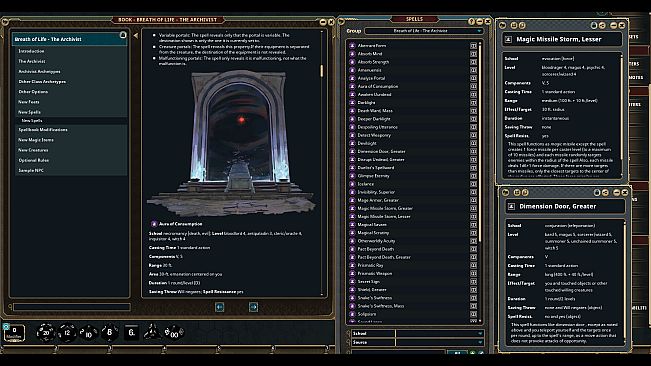651x366 pixels.
Task: Click right-side icon on Prismatic Weapon row
Action: click(x=473, y=273)
